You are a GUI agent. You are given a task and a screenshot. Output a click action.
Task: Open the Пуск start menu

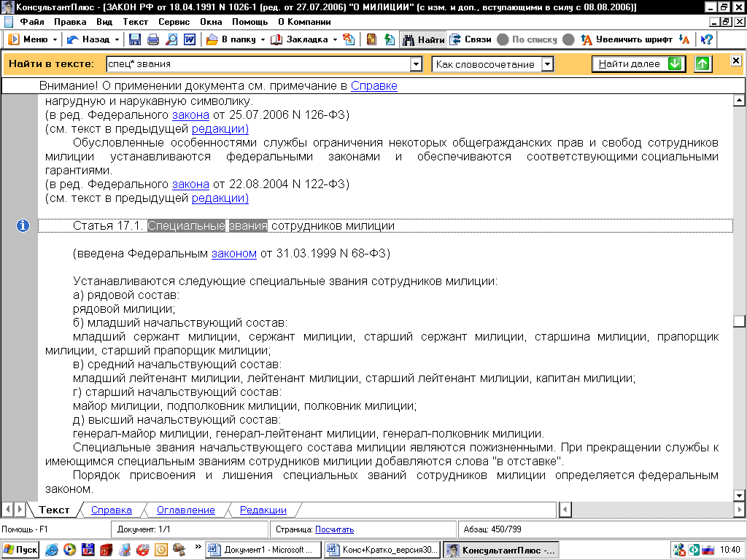[20, 550]
